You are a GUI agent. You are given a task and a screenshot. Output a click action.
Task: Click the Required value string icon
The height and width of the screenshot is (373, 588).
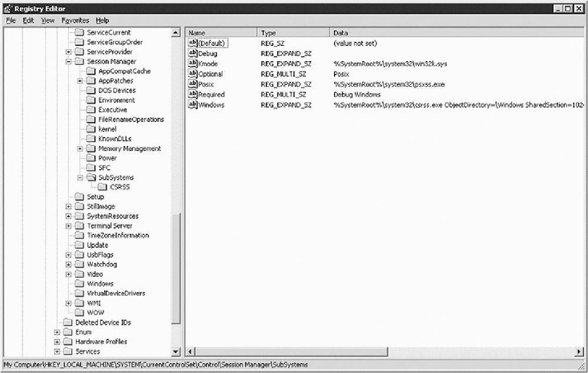coord(192,94)
